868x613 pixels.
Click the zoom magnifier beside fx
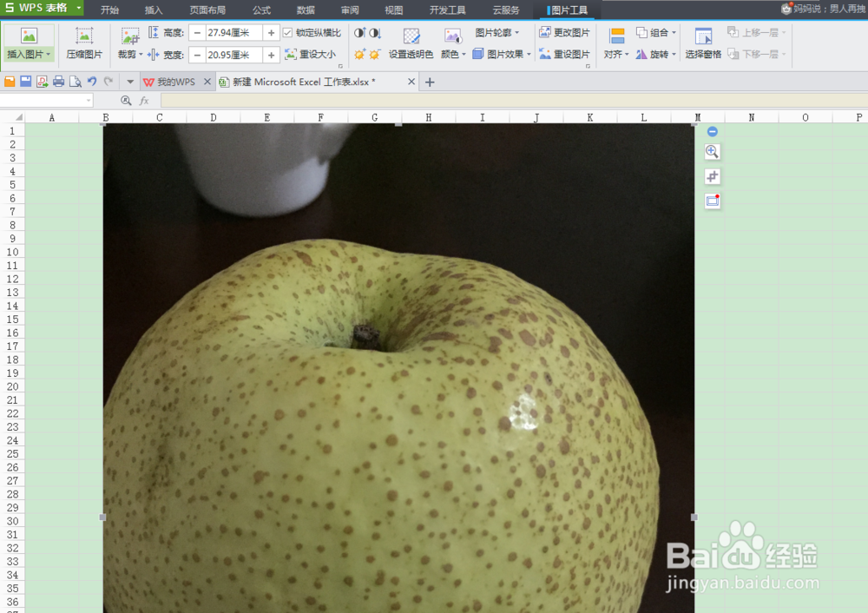(x=126, y=100)
